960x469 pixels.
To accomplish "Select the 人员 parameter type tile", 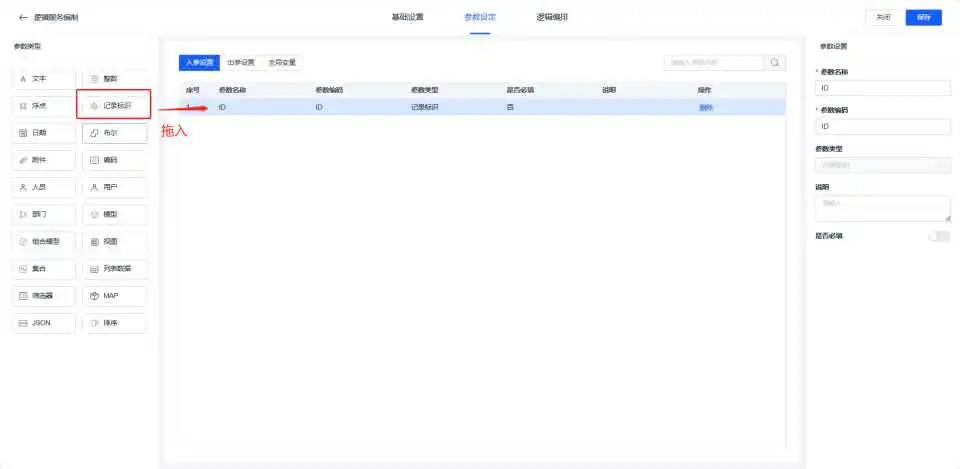I will pos(43,187).
